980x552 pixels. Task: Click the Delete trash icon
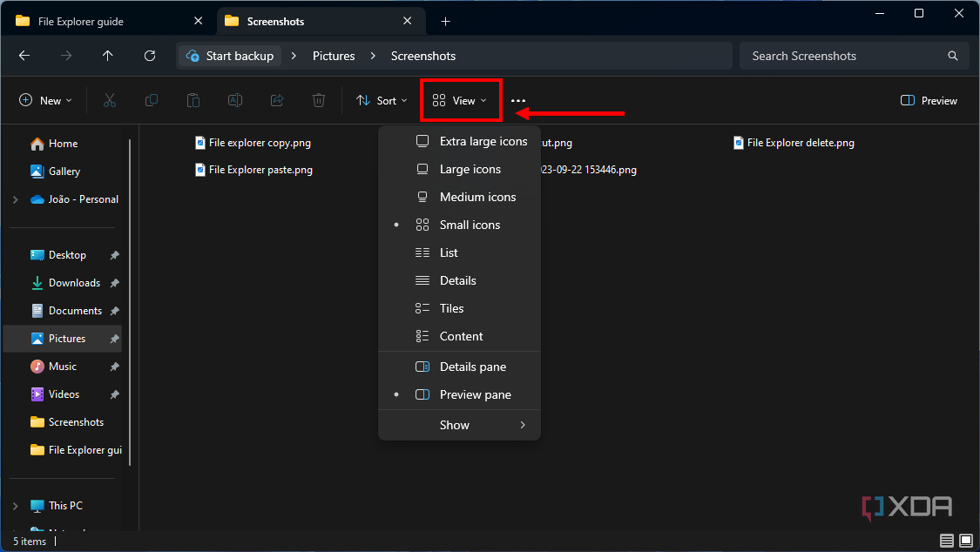coord(318,100)
